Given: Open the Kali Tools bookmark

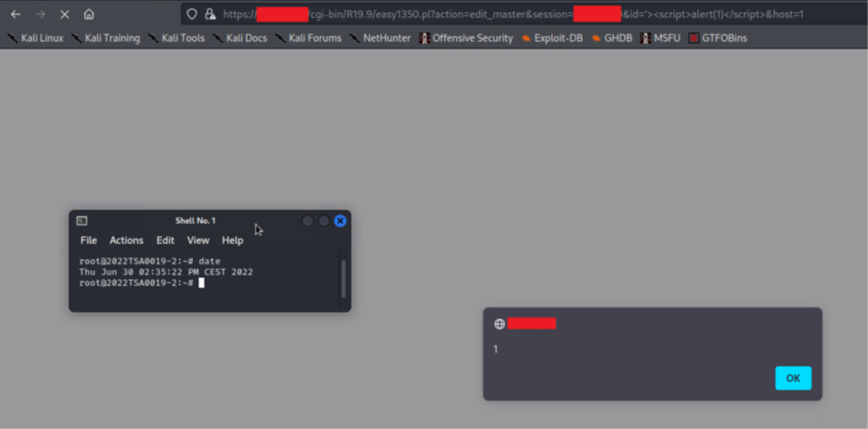Looking at the screenshot, I should click(x=176, y=38).
